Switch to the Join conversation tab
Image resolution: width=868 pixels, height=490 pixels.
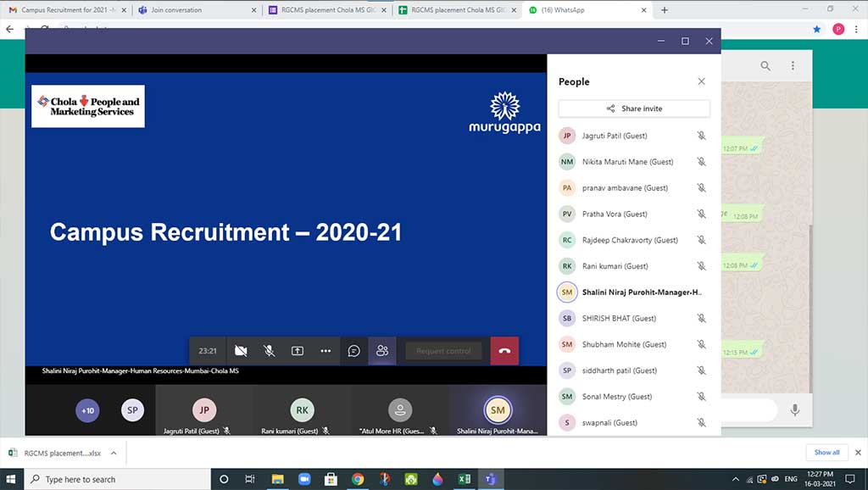(195, 10)
